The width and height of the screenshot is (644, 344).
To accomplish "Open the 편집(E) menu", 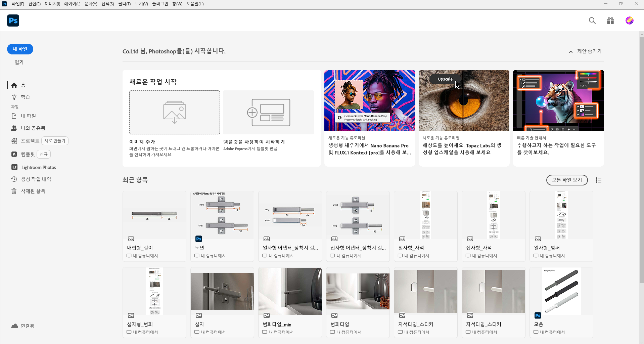I will pos(34,4).
